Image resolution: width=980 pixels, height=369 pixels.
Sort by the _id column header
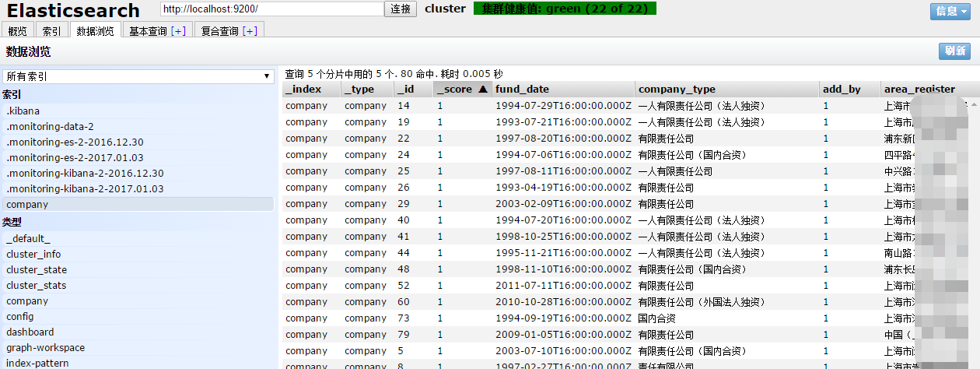click(413, 90)
